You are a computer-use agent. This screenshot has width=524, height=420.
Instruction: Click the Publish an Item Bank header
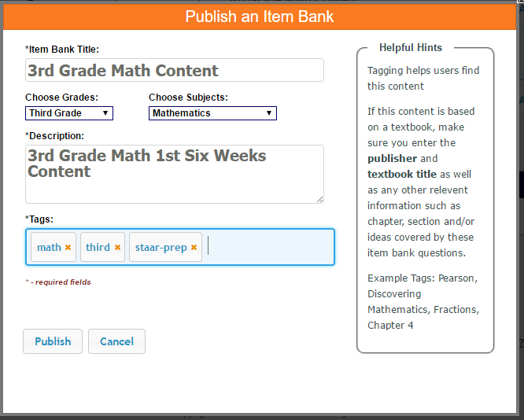[260, 17]
